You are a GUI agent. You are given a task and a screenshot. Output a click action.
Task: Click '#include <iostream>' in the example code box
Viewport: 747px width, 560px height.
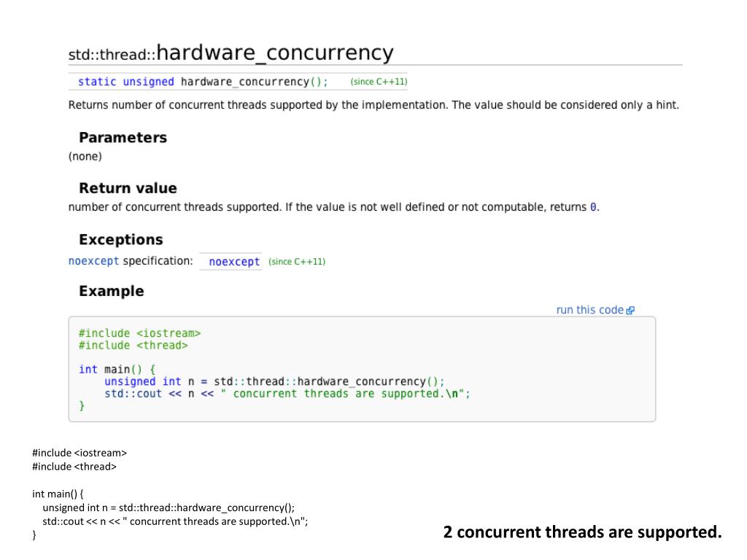(x=139, y=333)
